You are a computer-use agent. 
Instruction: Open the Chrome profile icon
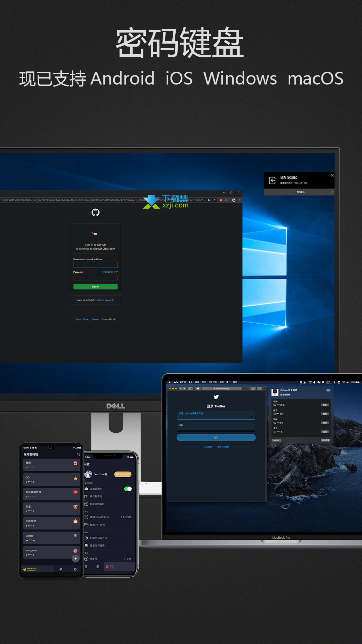[x=234, y=200]
